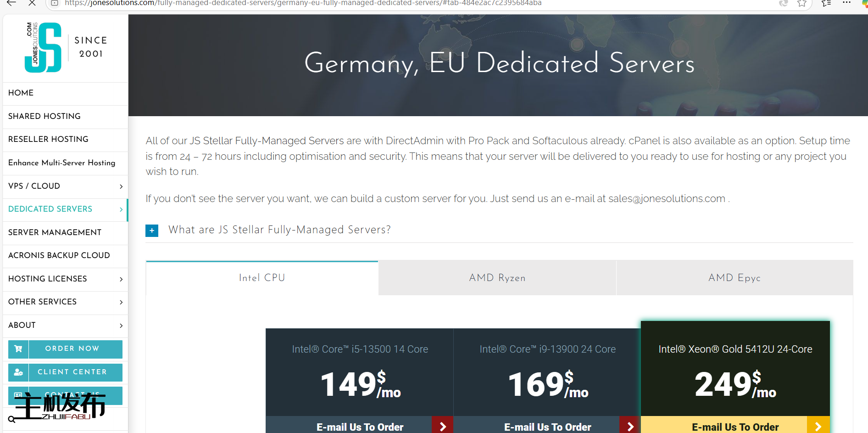Click E-mail Us To Order for i9-13900

[547, 427]
